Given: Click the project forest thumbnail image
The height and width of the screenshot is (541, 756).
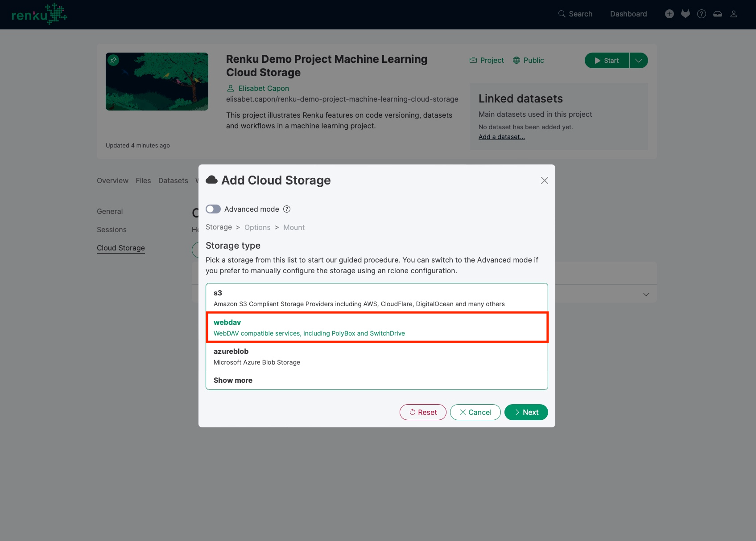Looking at the screenshot, I should point(157,82).
